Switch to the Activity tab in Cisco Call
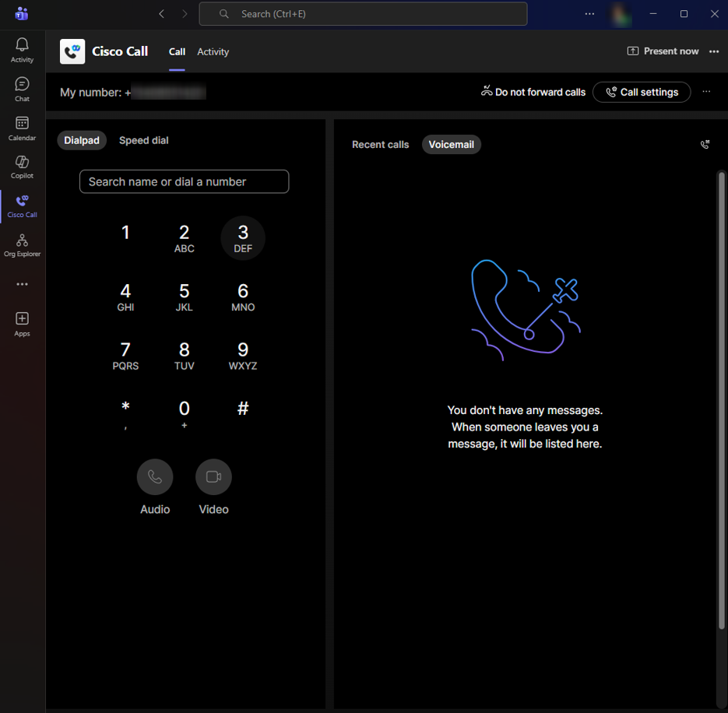Viewport: 728px width, 713px height. [213, 52]
